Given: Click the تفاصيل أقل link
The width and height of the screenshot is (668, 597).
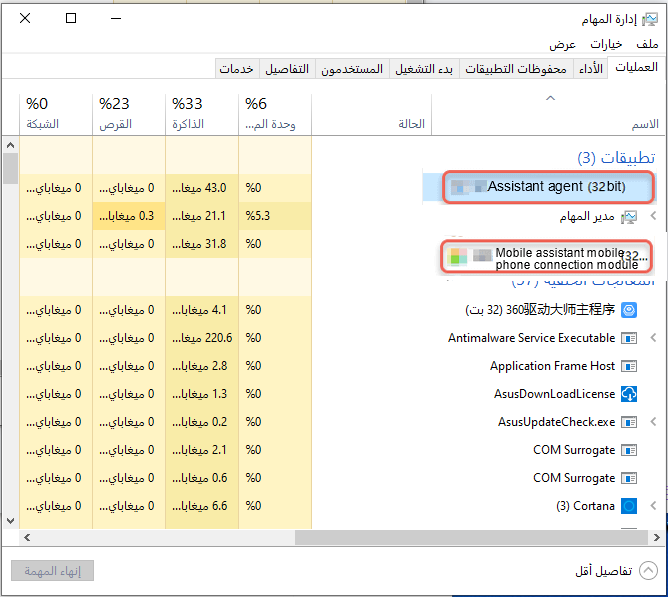Looking at the screenshot, I should [603, 571].
